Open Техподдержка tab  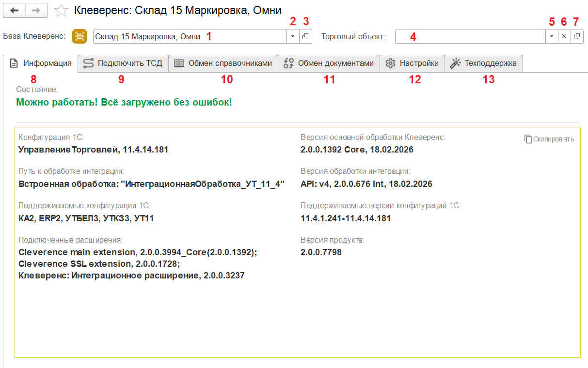(484, 63)
